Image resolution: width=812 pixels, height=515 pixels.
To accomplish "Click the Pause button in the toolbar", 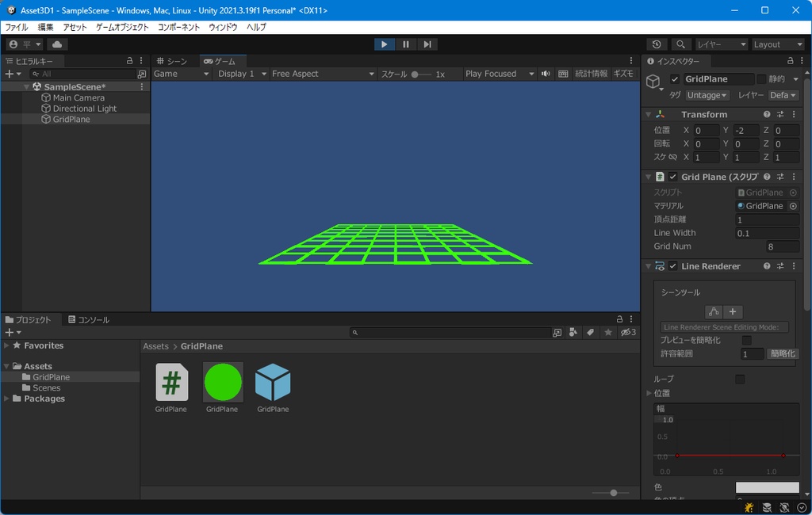I will pos(405,44).
